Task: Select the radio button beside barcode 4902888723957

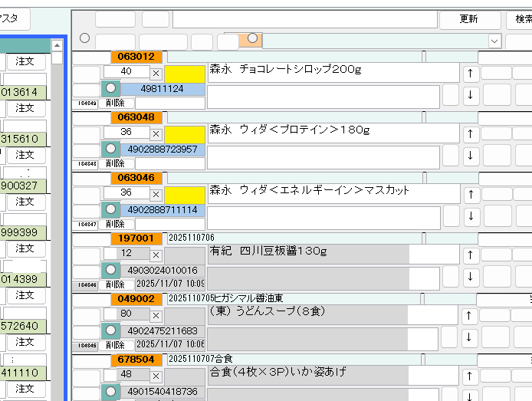Action: pyautogui.click(x=110, y=149)
